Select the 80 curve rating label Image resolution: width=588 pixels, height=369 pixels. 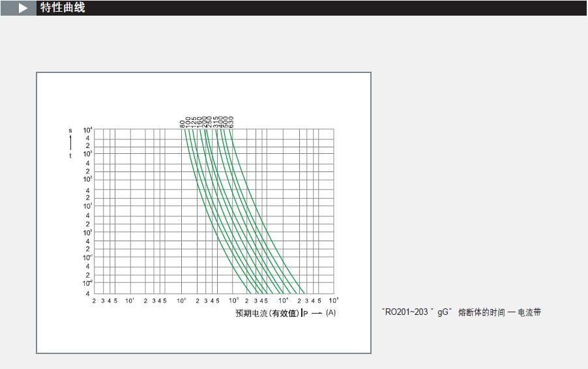click(x=183, y=124)
